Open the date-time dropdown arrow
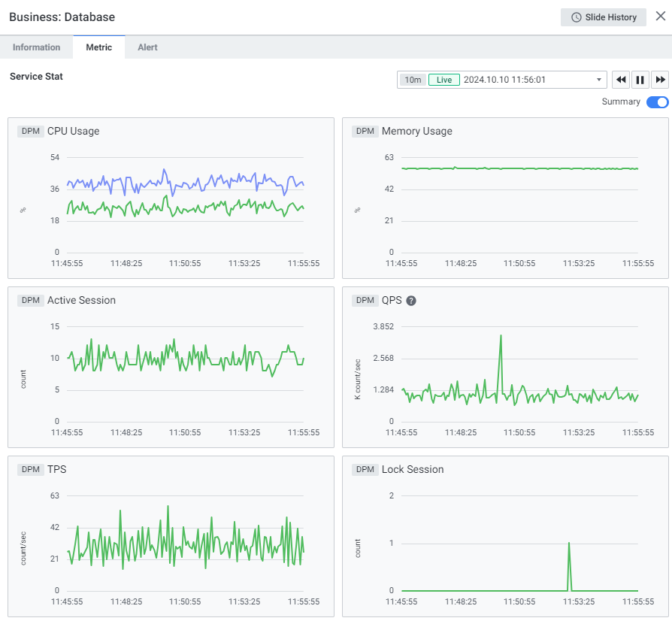 point(599,80)
